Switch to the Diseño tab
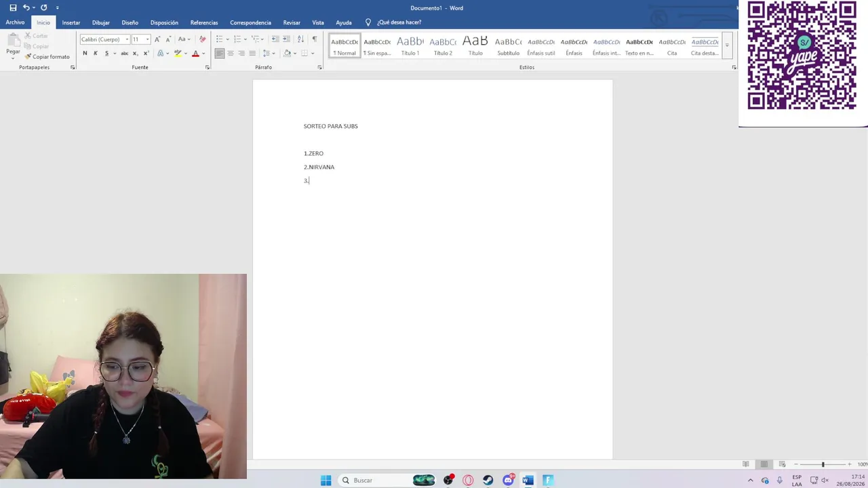This screenshot has height=488, width=868. click(130, 22)
